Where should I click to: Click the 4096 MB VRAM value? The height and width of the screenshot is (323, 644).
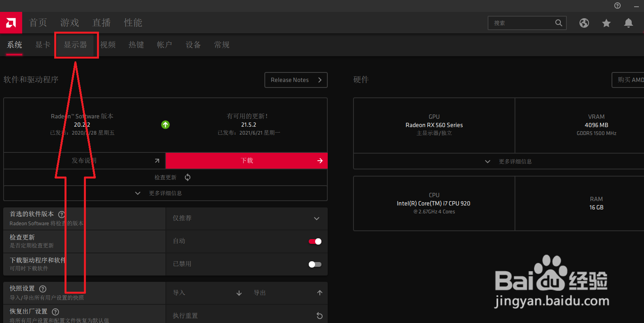click(597, 125)
